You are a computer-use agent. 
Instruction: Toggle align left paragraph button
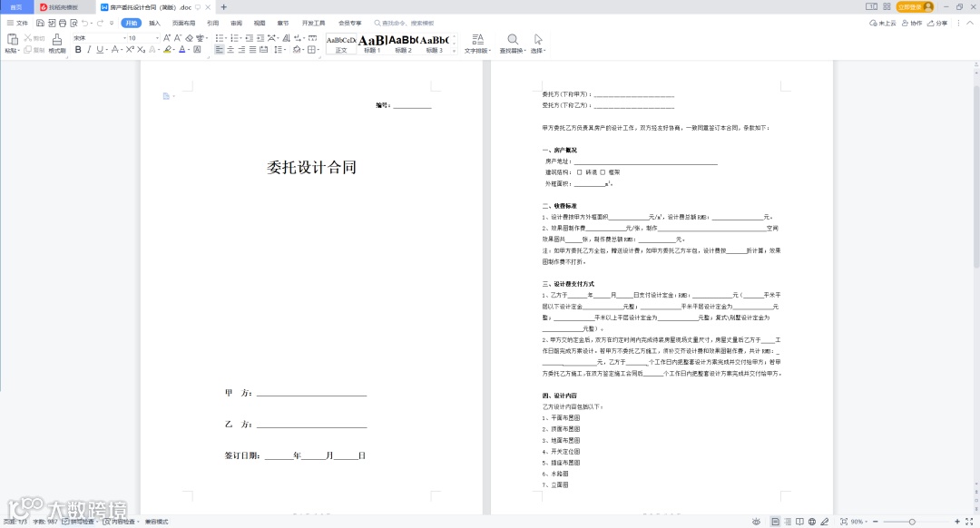(220, 49)
